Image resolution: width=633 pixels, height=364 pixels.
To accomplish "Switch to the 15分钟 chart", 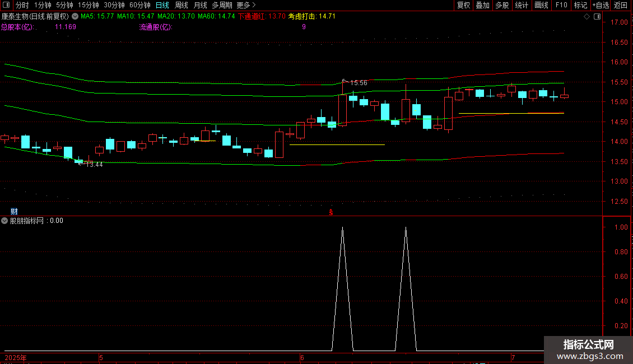I will [89, 5].
